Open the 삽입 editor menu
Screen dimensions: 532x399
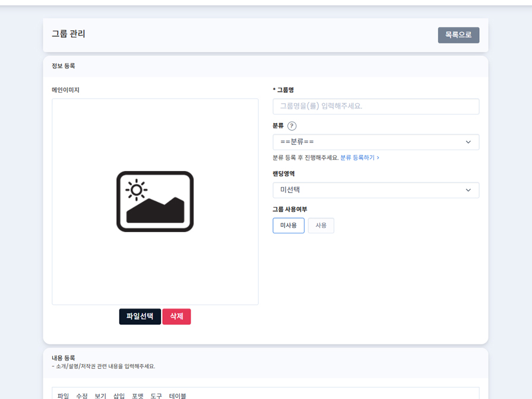119,395
